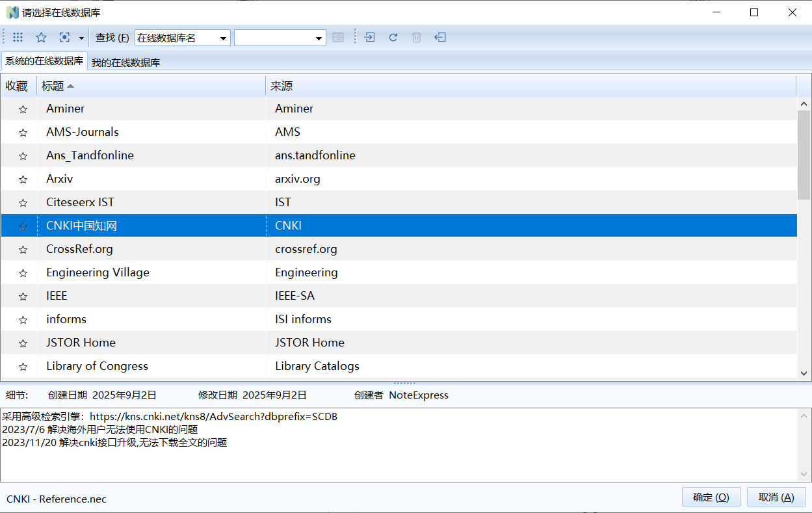812x513 pixels.
Task: Click the AMS source cell
Action: (287, 132)
